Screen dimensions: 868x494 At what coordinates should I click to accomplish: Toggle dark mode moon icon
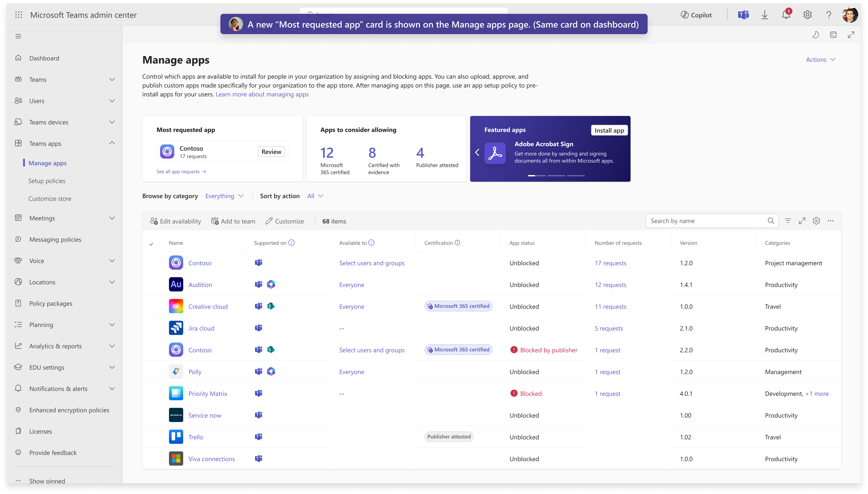click(x=815, y=35)
